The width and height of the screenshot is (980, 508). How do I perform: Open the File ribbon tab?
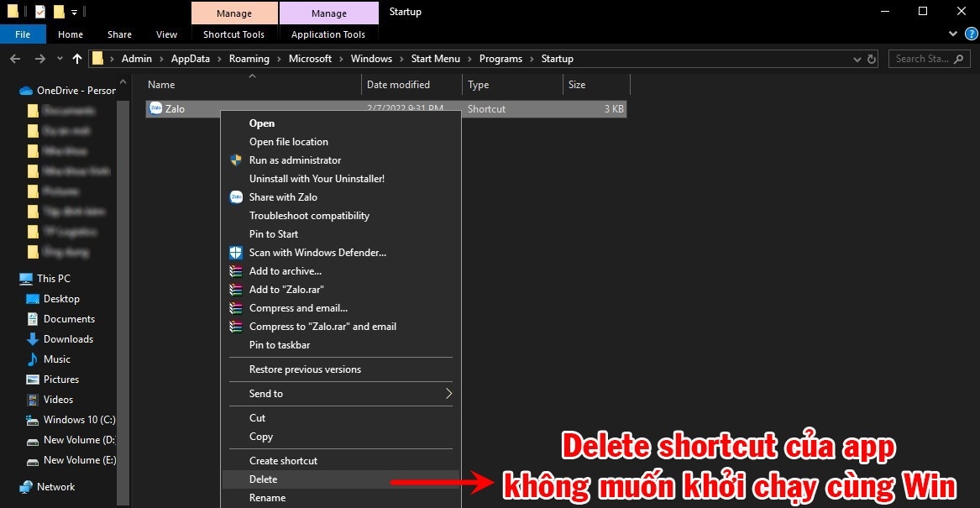tap(23, 34)
